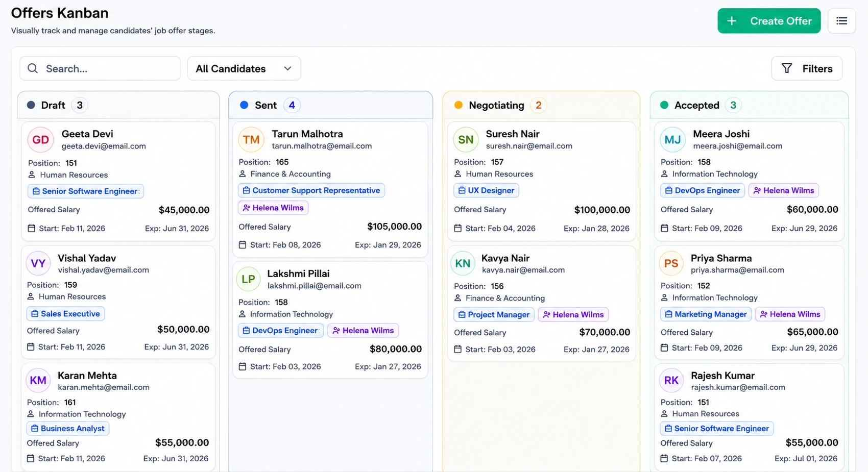Screen dimensions: 868x472
Task: Select the Accepted column header
Action: coord(749,105)
